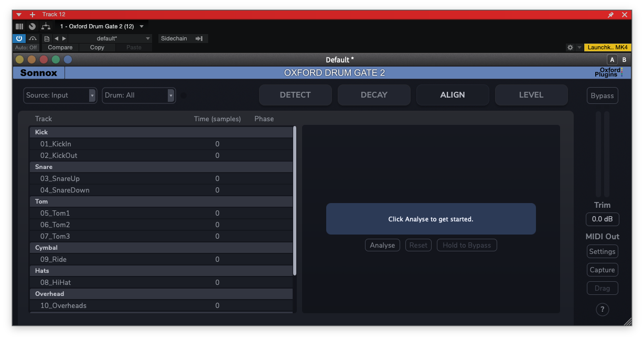
Task: Toggle the Bypass button
Action: pos(602,95)
